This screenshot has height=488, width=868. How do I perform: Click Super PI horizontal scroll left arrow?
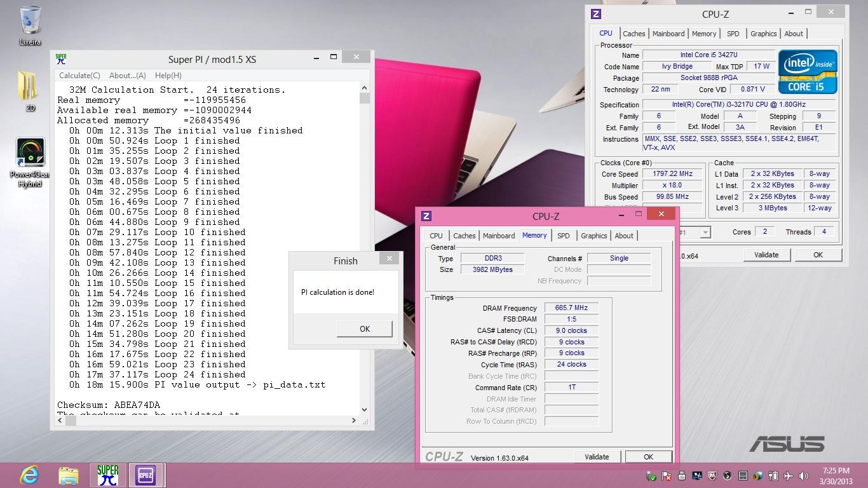pos(61,421)
